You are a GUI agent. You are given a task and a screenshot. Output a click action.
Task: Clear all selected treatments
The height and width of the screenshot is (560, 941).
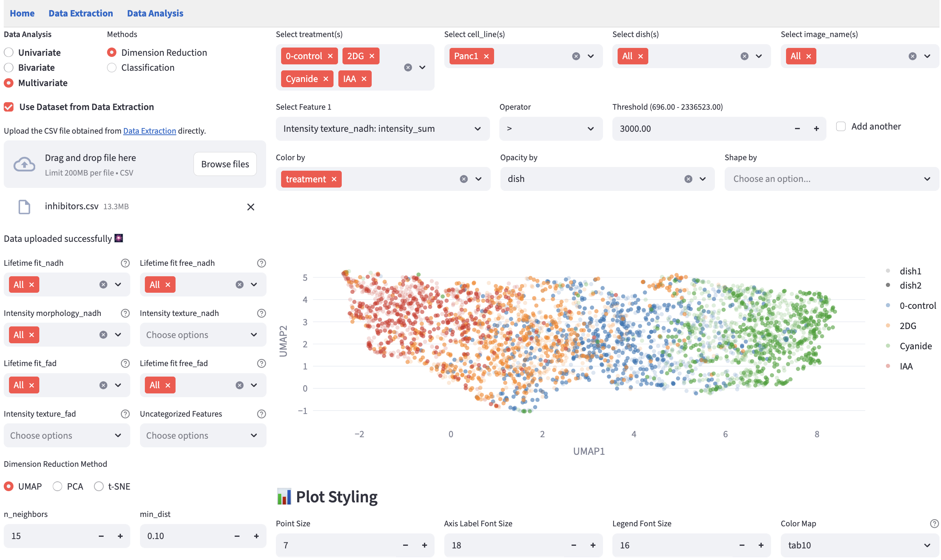(x=408, y=67)
